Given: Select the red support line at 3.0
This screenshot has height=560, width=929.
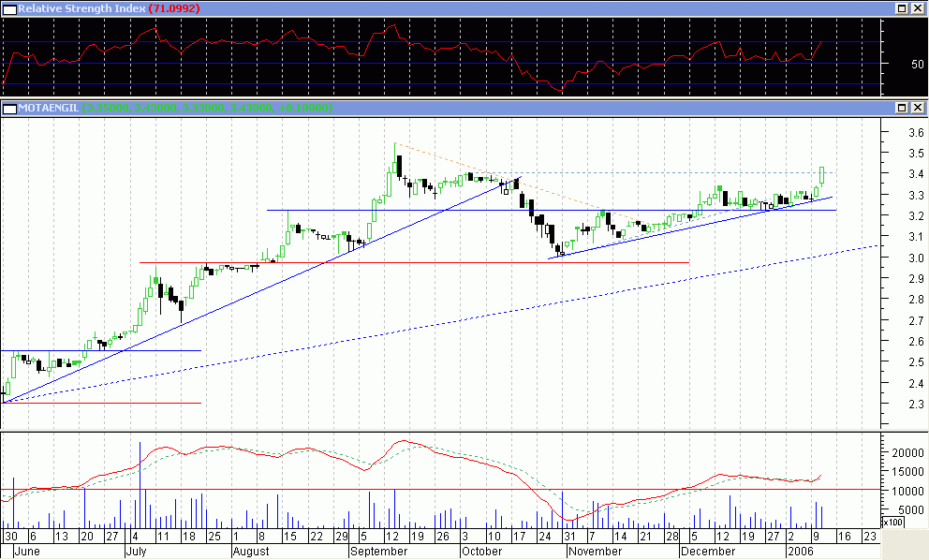Looking at the screenshot, I should (x=415, y=262).
